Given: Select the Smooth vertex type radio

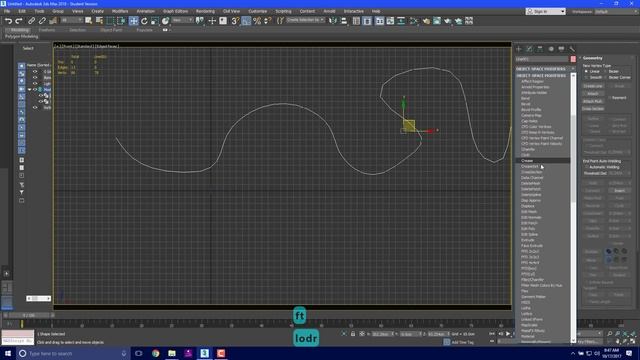Looking at the screenshot, I should [x=587, y=77].
